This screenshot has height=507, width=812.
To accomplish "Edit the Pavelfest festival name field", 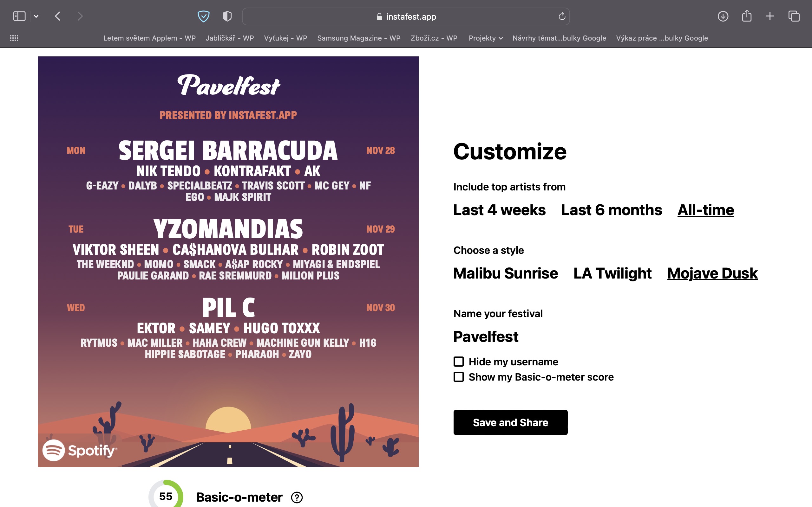I will coord(486,337).
